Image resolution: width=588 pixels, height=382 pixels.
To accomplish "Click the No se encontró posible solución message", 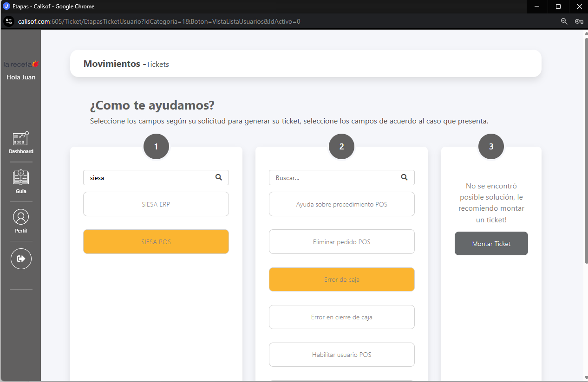I will pyautogui.click(x=491, y=203).
